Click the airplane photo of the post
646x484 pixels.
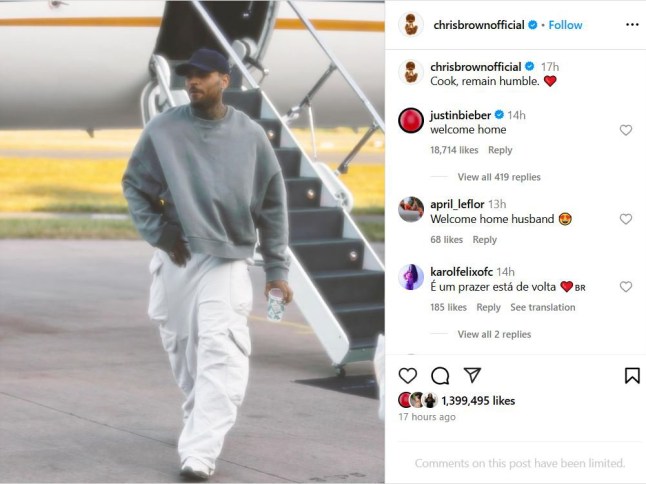[192, 242]
